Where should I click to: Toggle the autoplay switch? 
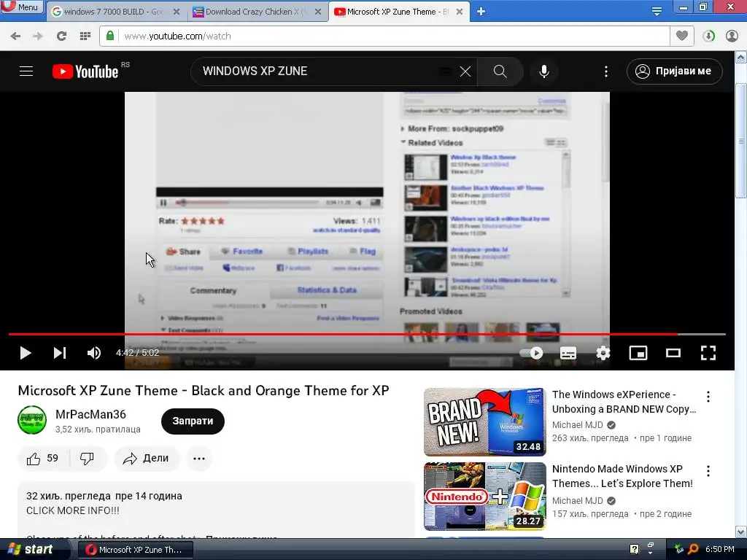pyautogui.click(x=532, y=353)
